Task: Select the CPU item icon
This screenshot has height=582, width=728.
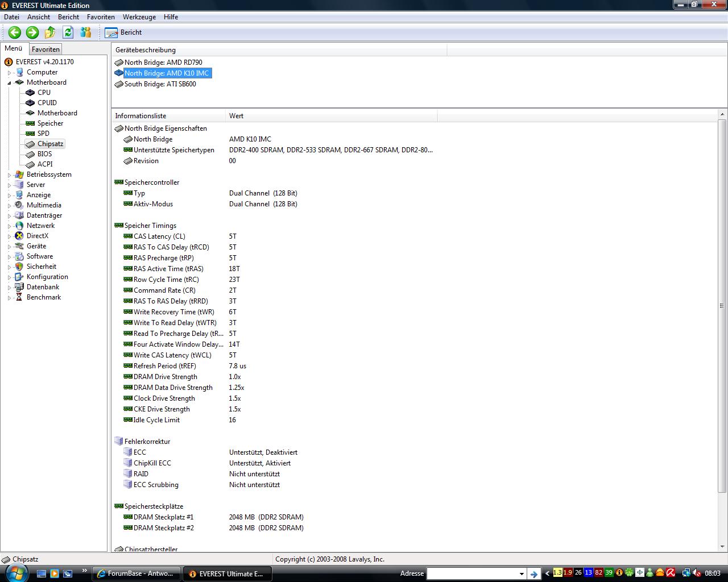Action: pyautogui.click(x=30, y=93)
